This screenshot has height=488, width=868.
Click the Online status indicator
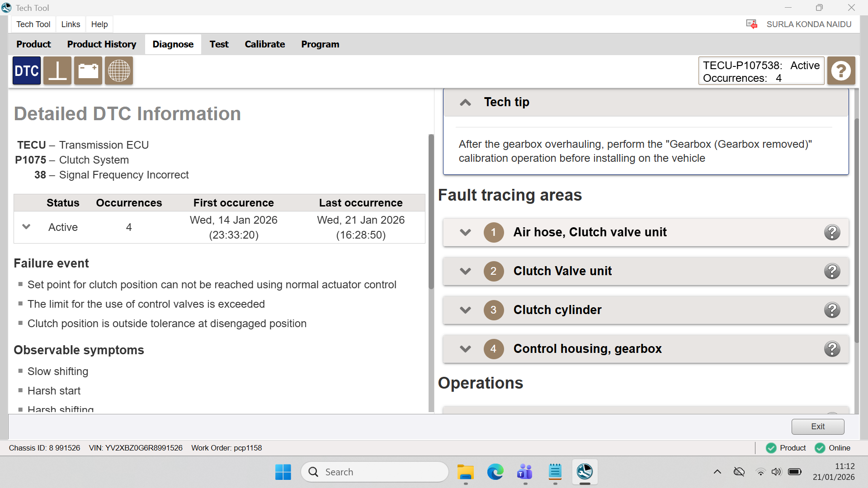[x=832, y=448]
